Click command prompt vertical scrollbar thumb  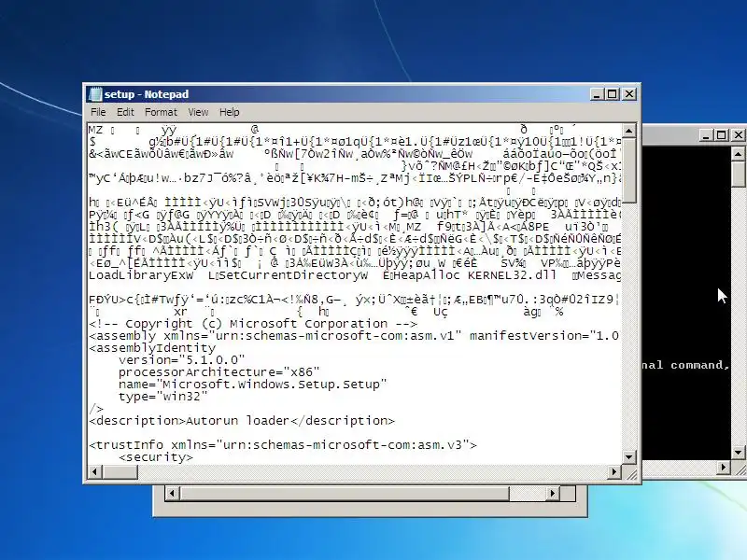point(738,175)
